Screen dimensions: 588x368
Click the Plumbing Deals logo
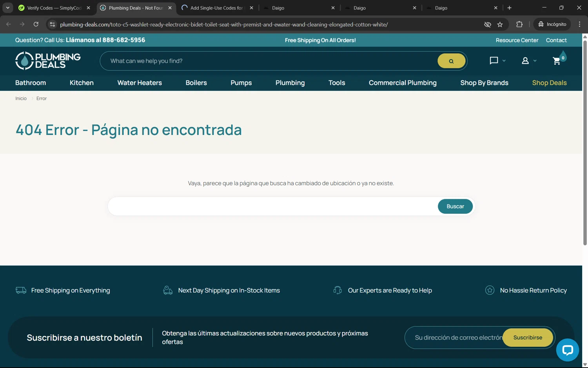(48, 61)
